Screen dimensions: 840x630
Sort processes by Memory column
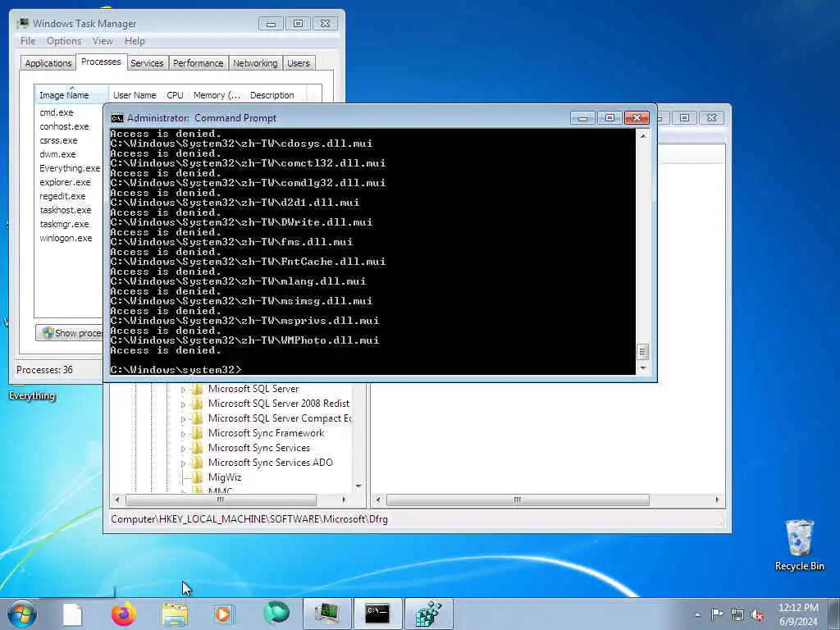coord(217,95)
